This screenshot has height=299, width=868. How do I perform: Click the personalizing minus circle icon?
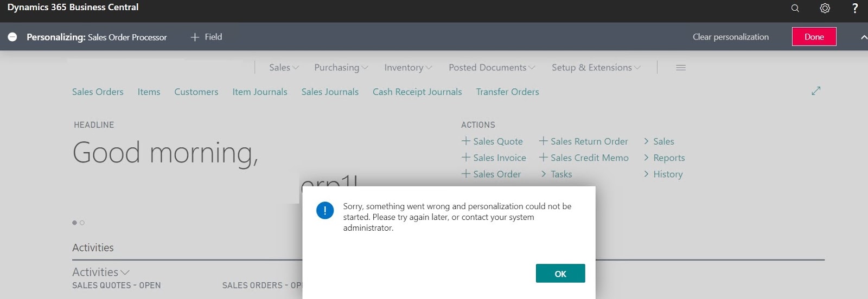(x=12, y=37)
